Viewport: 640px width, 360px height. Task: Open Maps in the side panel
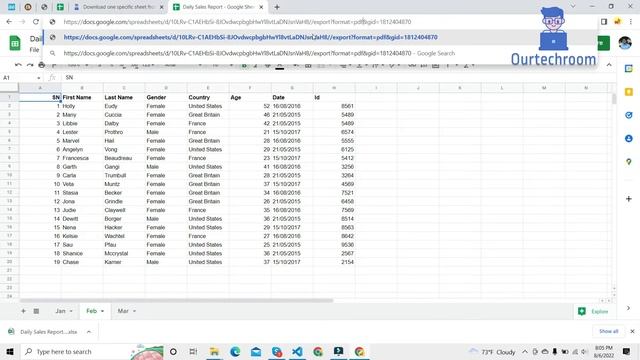pos(629,162)
